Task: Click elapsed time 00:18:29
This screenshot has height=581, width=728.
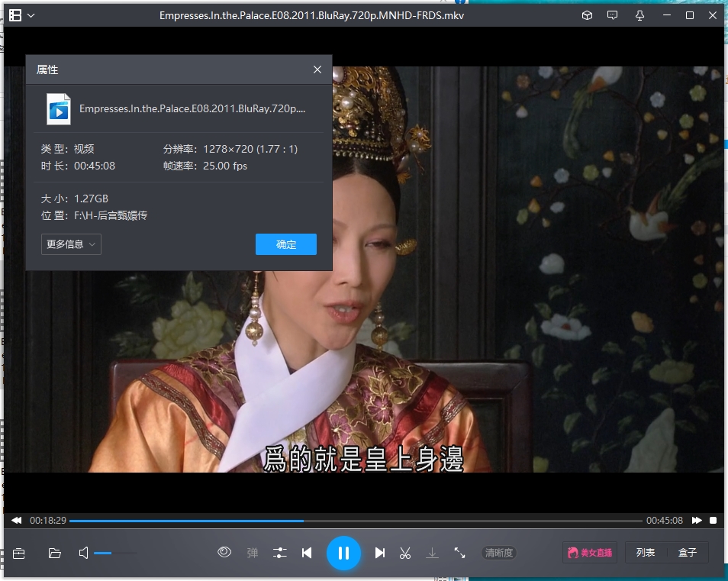Action: click(48, 520)
